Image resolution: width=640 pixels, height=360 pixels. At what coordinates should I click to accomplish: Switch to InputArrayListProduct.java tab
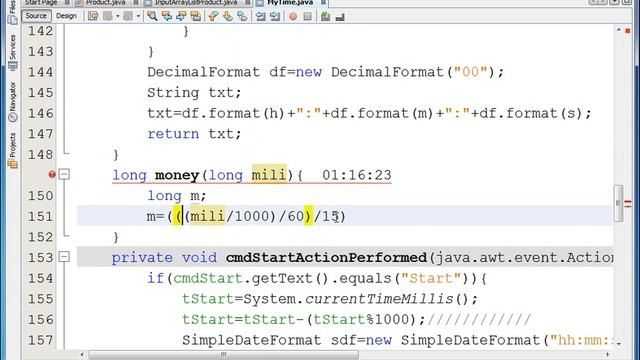tap(196, 3)
